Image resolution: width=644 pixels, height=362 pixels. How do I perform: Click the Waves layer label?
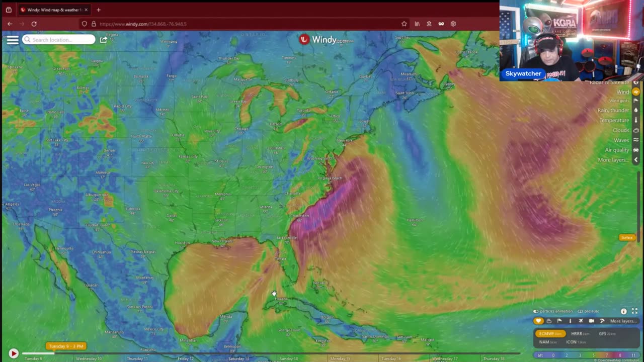coord(621,140)
